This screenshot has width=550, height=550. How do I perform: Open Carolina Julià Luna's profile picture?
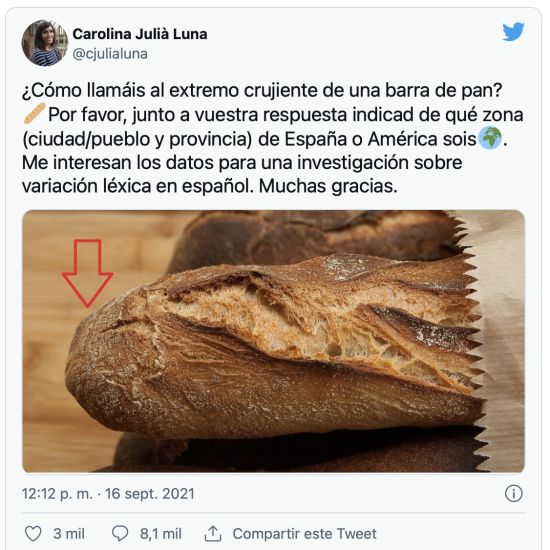point(45,43)
